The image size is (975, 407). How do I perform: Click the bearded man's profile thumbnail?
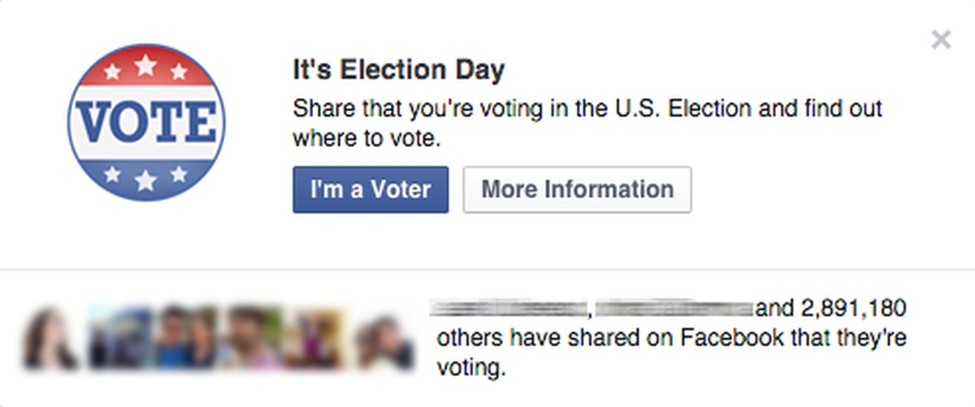250,338
